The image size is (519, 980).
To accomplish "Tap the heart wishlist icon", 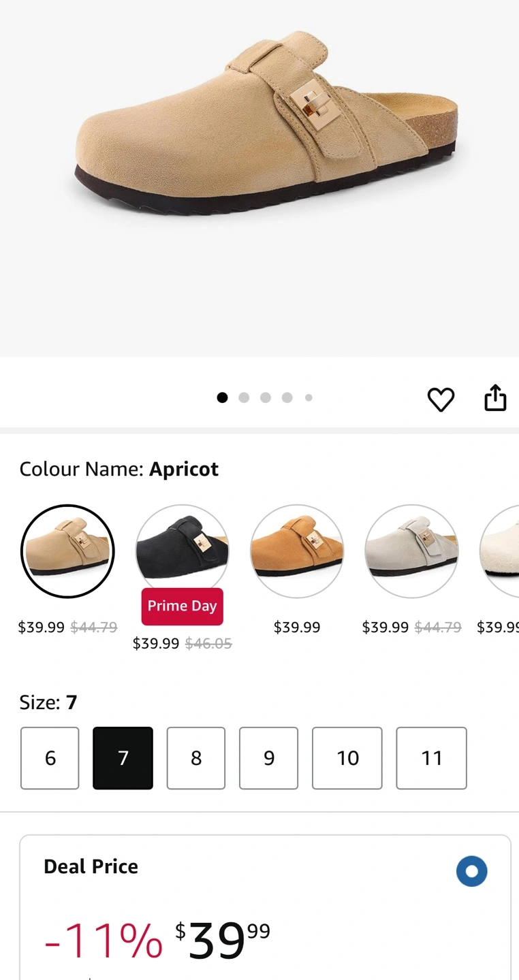I will pos(441,399).
